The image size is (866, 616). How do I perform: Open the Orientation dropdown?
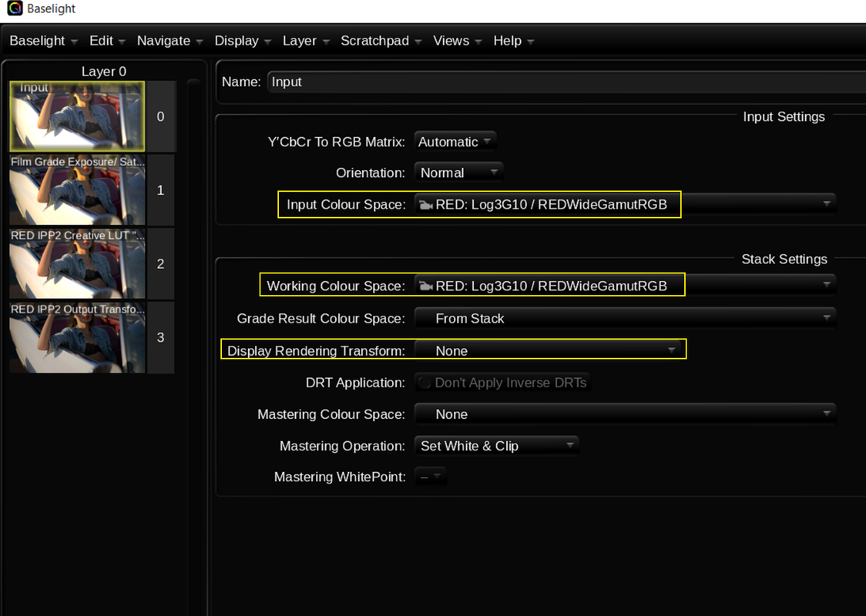(x=458, y=172)
